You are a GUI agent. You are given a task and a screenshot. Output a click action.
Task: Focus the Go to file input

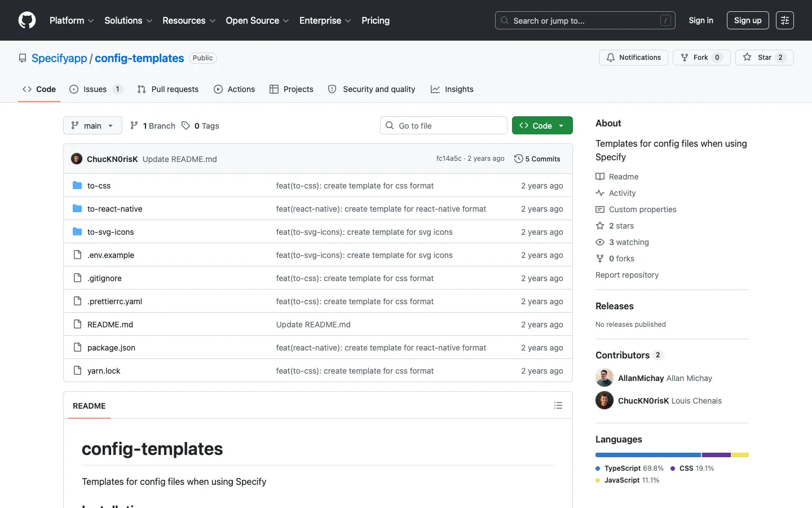pos(444,125)
